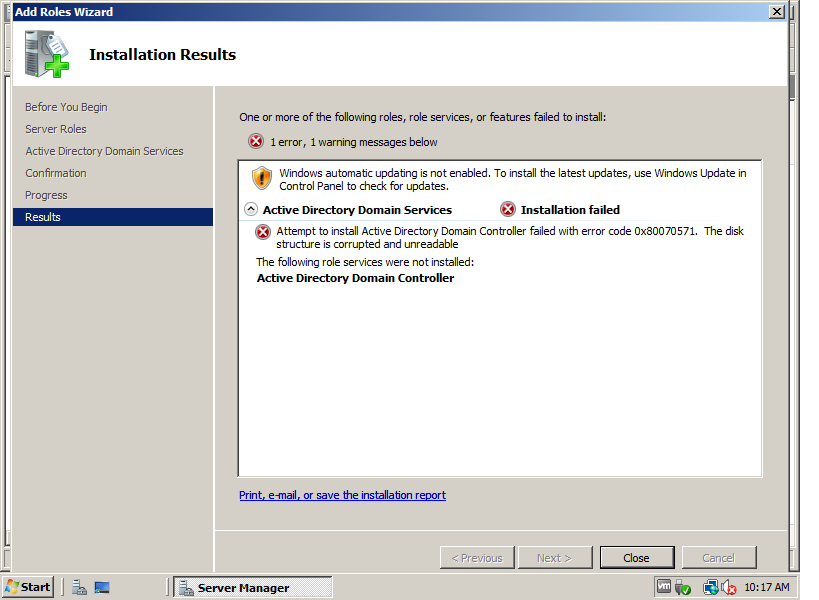The width and height of the screenshot is (819, 600).
Task: Open Server Manager quick launch icon
Action: 79,587
